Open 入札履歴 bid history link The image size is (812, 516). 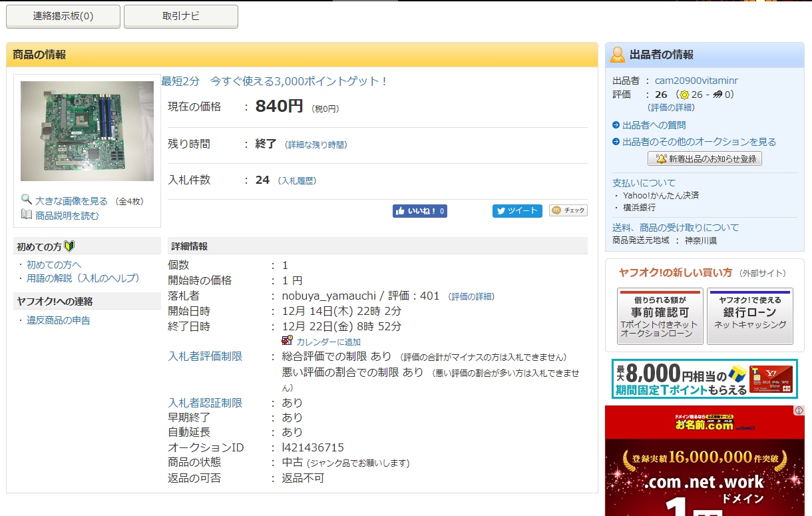coord(297,180)
